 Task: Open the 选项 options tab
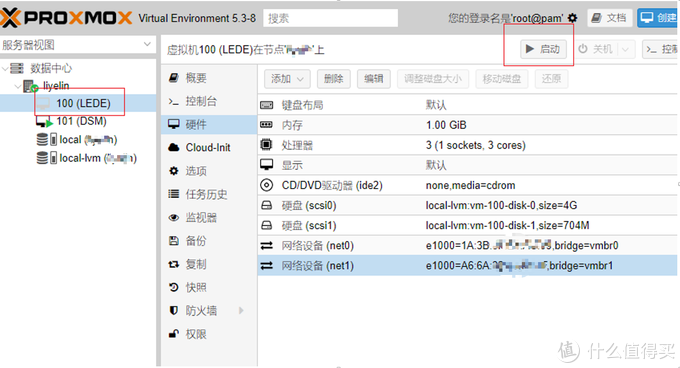209,171
